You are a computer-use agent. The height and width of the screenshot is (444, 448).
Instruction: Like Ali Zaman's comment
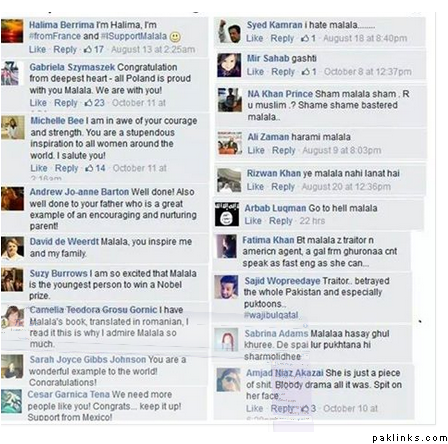pyautogui.click(x=256, y=150)
